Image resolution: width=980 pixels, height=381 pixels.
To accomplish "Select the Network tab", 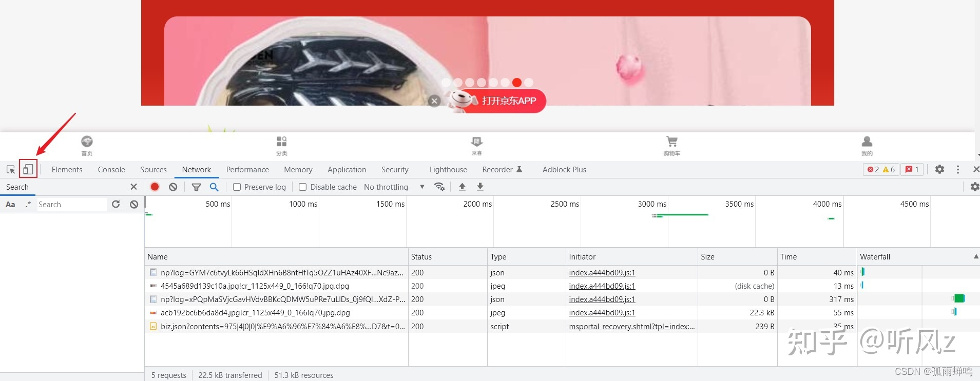I will 197,169.
